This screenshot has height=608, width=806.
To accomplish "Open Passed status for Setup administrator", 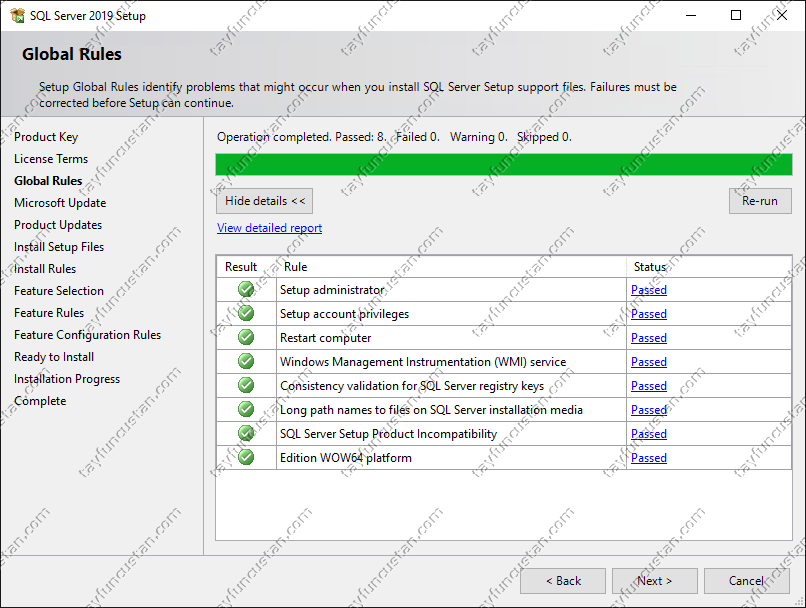I will 649,290.
